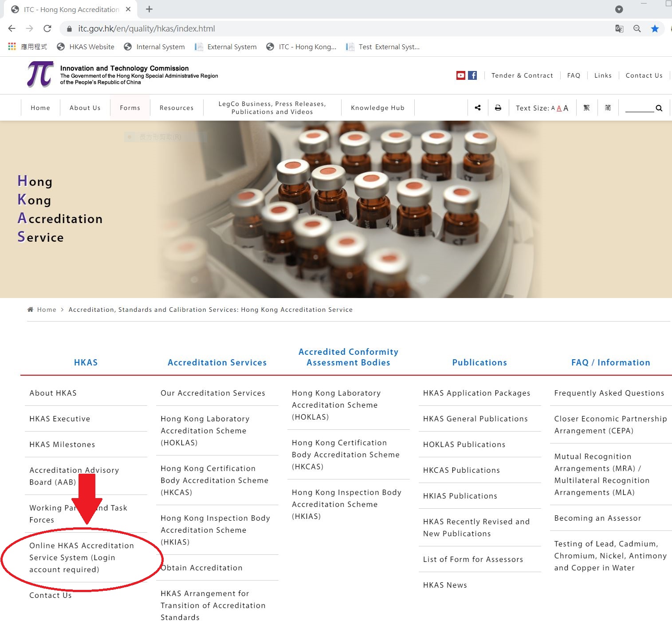
Task: Open the top FAQ link
Action: click(574, 75)
